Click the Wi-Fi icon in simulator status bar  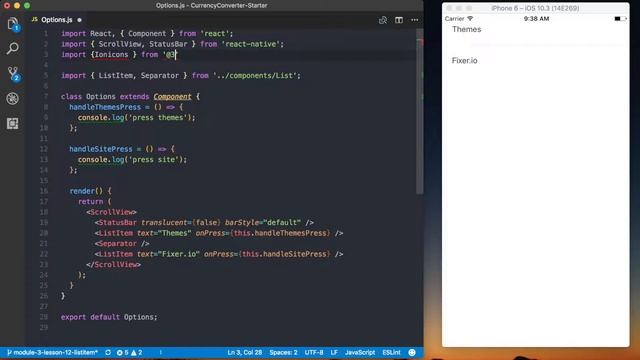470,19
